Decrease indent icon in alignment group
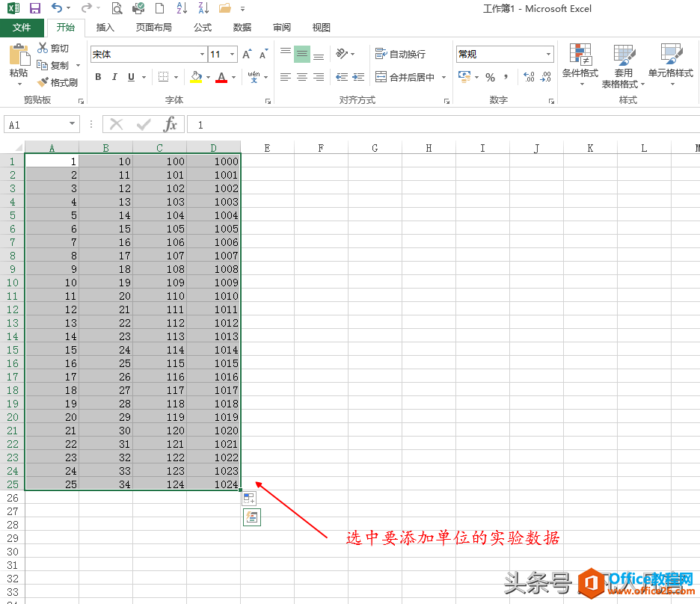This screenshot has height=604, width=700. [x=342, y=77]
